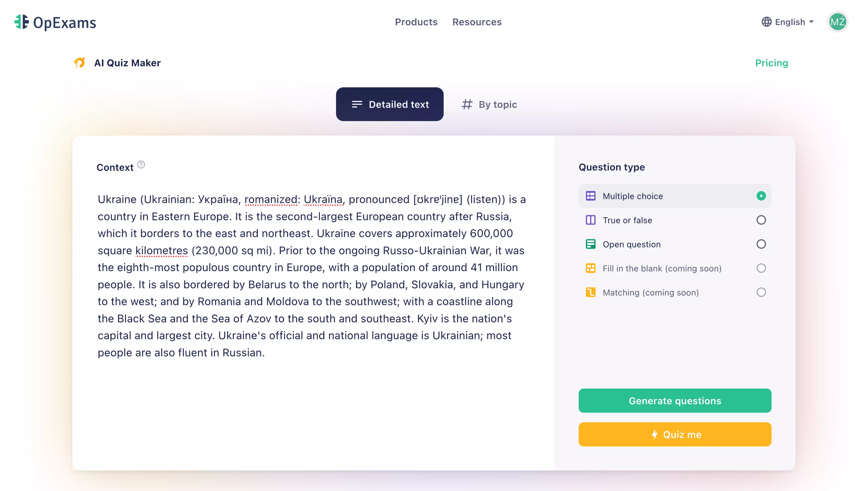Click the Fill in the blank icon
868x491 pixels.
(591, 268)
